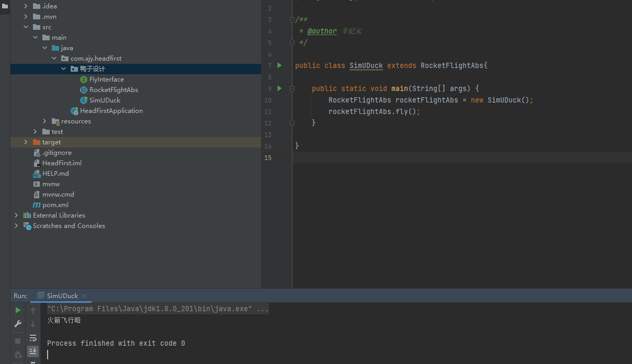
Task: Click Scratches and Consoles icon
Action: coord(27,226)
